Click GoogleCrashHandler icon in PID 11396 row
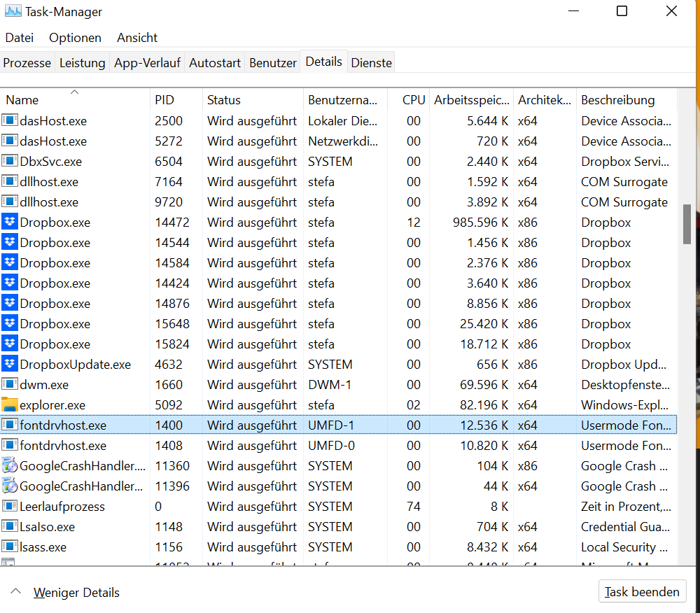 [9, 486]
